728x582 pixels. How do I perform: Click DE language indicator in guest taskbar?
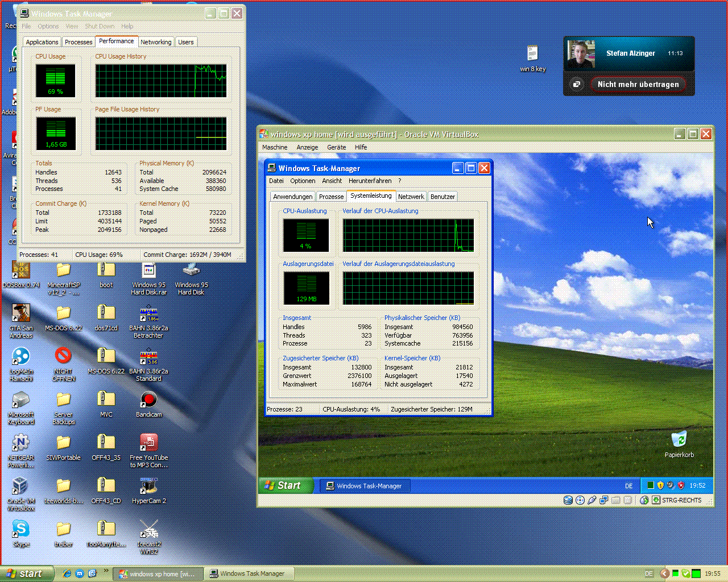[628, 486]
